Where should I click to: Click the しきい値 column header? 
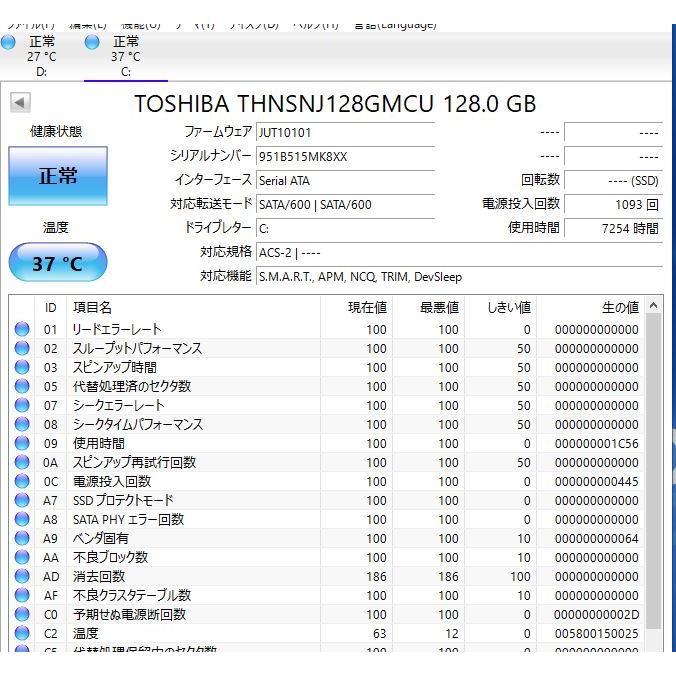click(501, 307)
